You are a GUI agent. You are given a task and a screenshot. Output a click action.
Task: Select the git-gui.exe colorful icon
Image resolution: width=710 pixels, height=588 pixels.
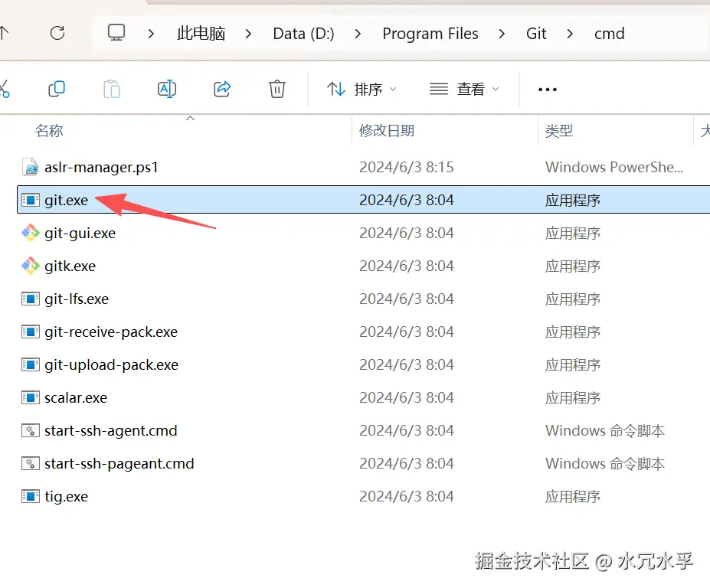[31, 233]
